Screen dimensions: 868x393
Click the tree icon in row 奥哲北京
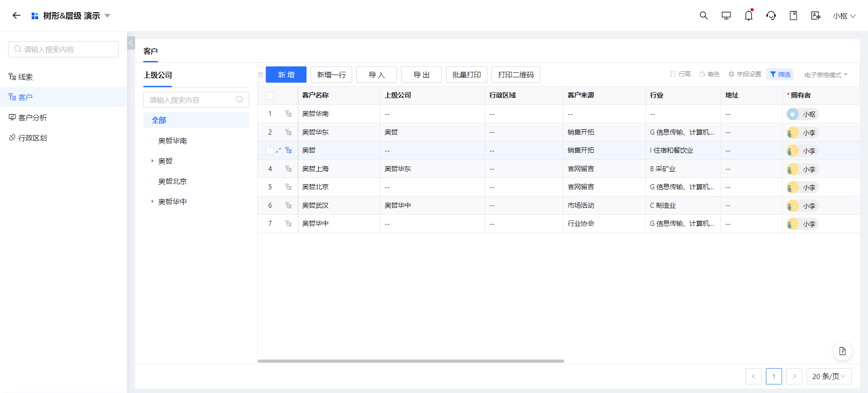tap(288, 187)
